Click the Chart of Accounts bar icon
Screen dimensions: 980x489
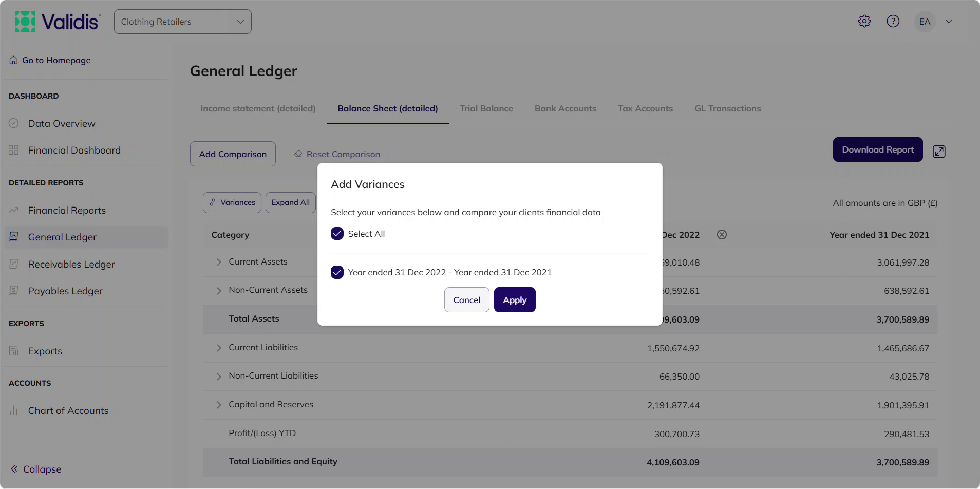(14, 410)
